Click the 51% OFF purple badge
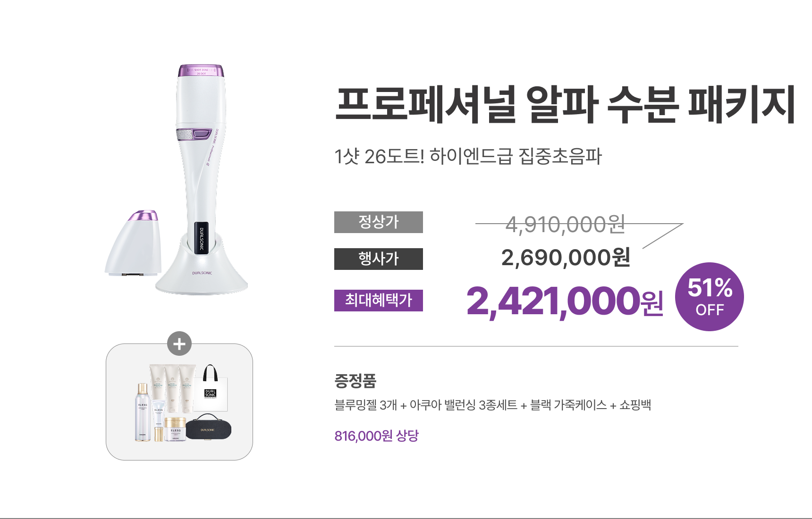 709,297
